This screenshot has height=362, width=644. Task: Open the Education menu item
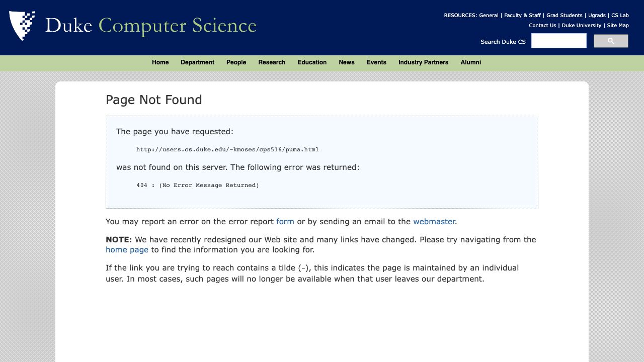[312, 62]
